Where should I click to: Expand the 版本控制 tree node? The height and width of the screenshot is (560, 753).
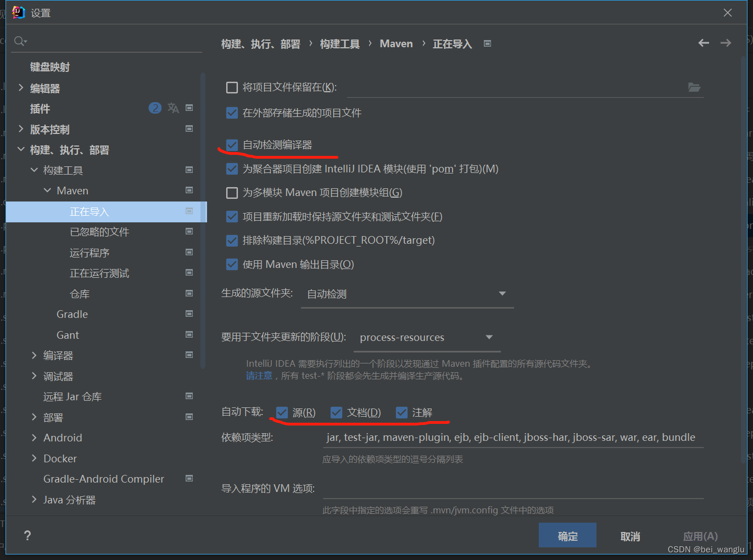21,129
